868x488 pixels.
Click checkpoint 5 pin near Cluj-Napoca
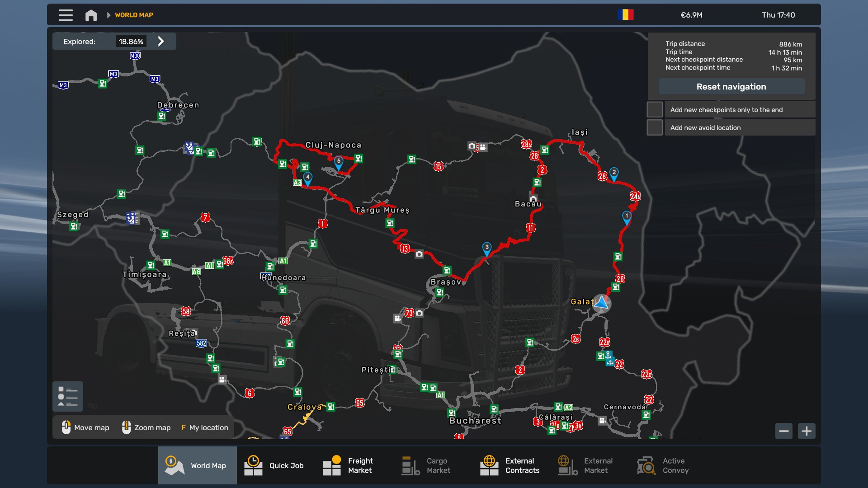point(339,162)
